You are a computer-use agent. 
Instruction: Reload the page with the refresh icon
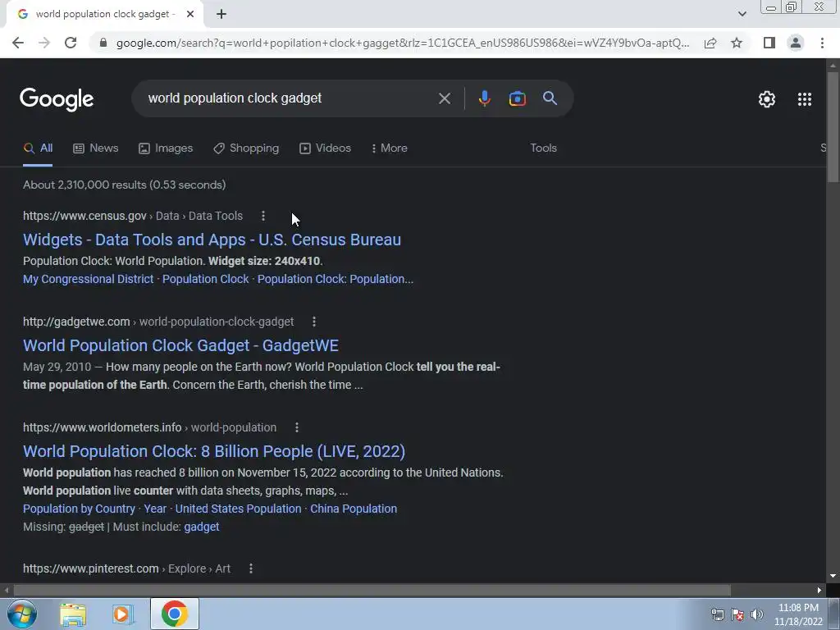point(71,43)
